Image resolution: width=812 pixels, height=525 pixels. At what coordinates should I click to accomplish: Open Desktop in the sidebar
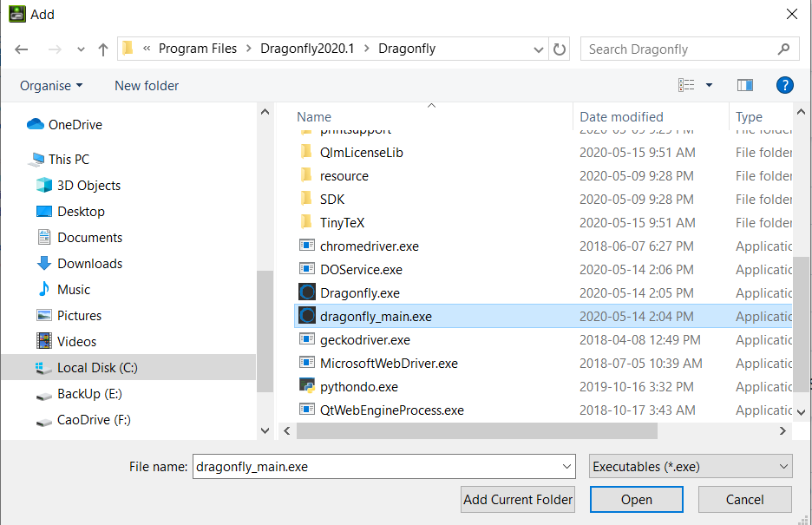(71, 211)
